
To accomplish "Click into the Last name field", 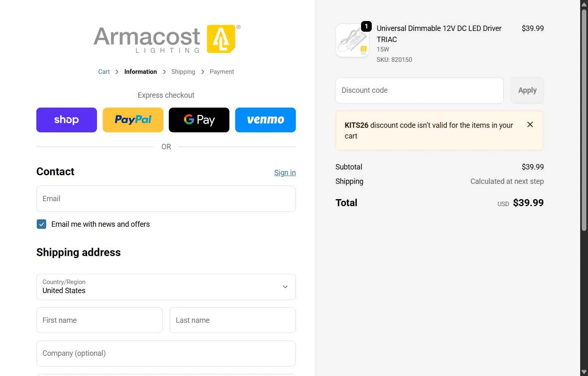I will pyautogui.click(x=233, y=320).
